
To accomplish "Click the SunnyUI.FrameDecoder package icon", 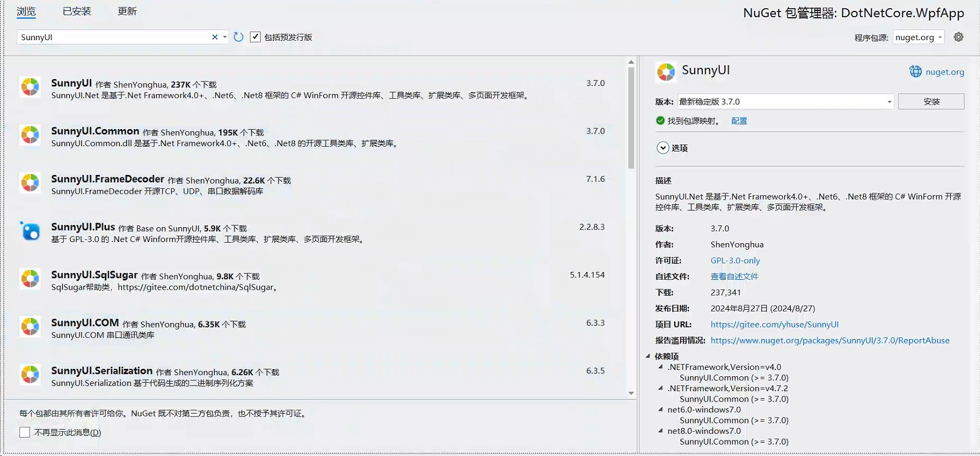I will pyautogui.click(x=30, y=183).
